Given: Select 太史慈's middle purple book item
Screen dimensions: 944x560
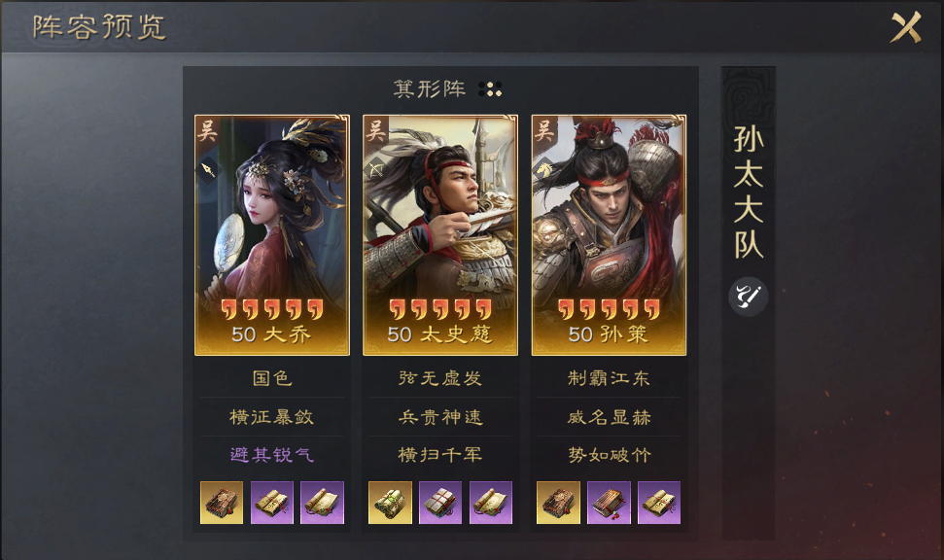Looking at the screenshot, I should point(440,503).
